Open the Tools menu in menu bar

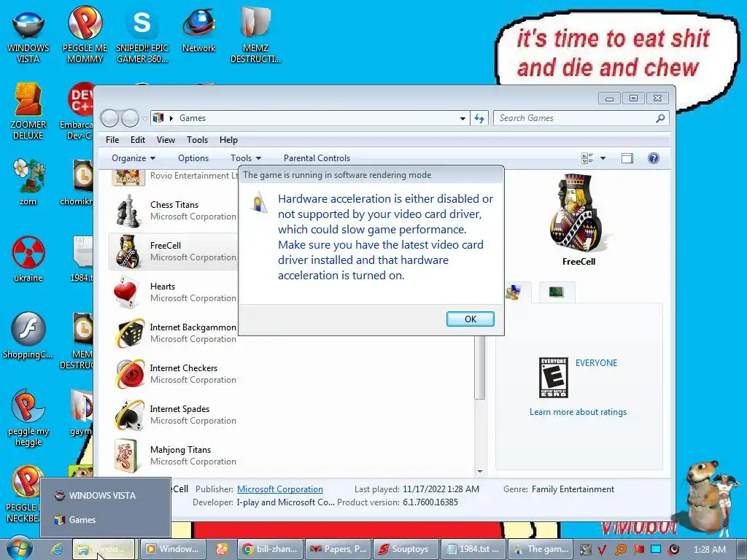197,140
